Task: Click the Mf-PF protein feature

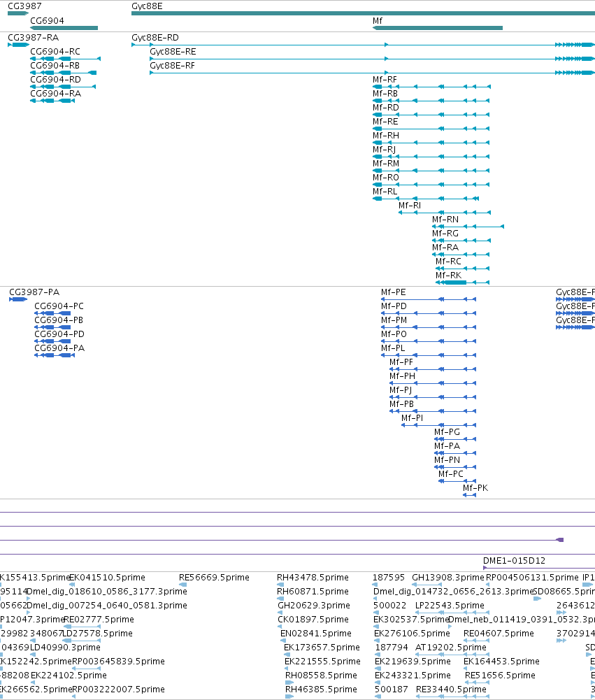Action: tap(433, 369)
